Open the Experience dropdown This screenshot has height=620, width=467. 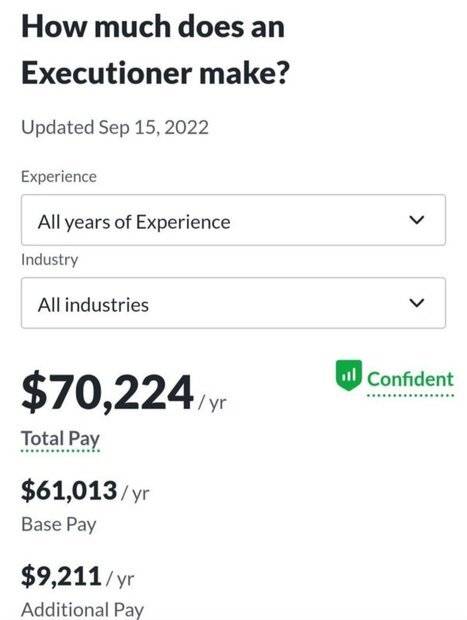(233, 220)
